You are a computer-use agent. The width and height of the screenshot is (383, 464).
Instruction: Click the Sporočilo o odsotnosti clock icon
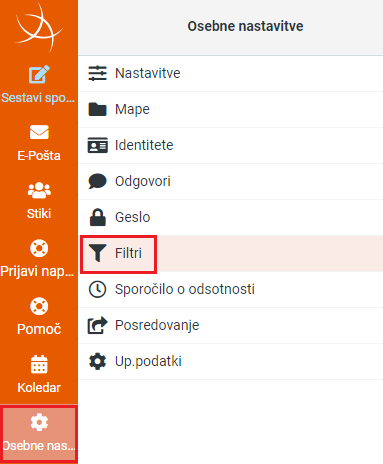coord(97,289)
